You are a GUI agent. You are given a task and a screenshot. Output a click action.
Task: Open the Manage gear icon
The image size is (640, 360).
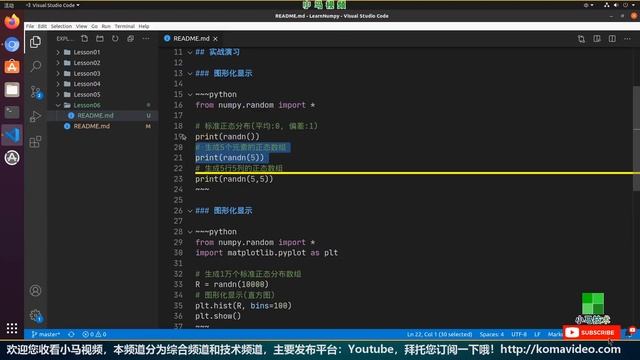[x=36, y=315]
